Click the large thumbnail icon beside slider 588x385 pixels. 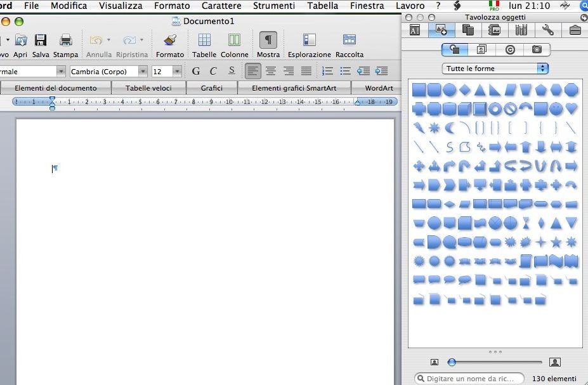555,362
